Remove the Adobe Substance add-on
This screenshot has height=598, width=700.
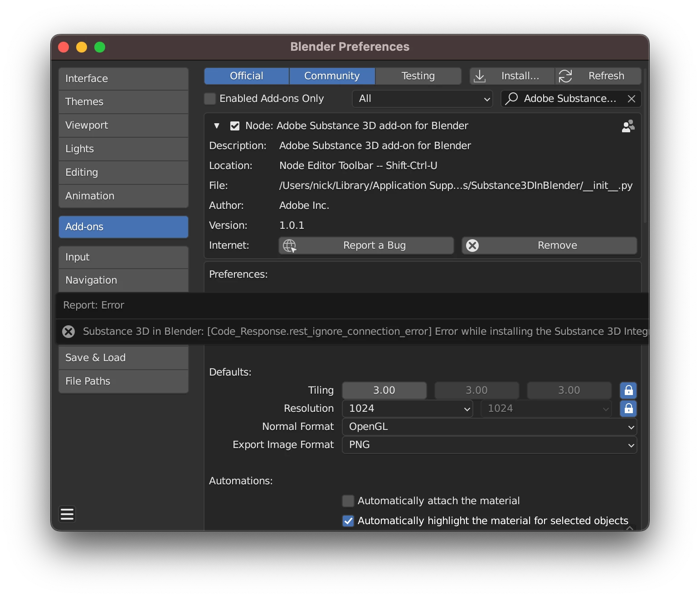point(549,246)
